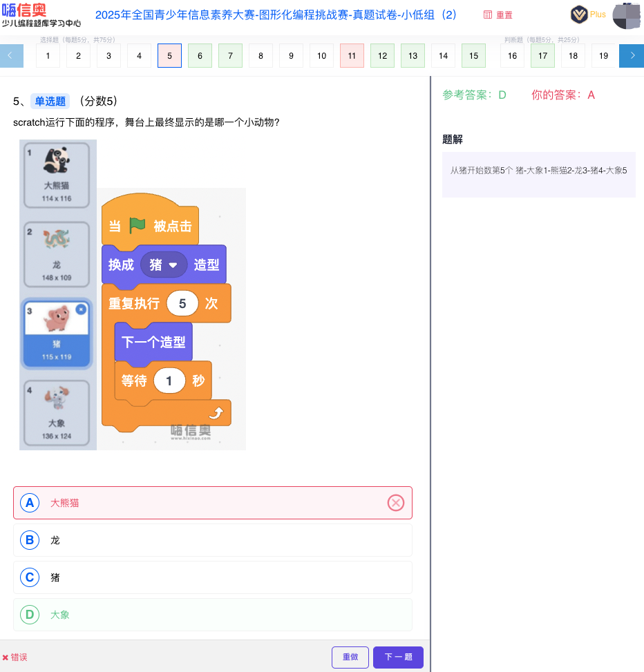Image resolution: width=644 pixels, height=672 pixels.
Task: Click the loop arrow on repeat block
Action: click(216, 413)
